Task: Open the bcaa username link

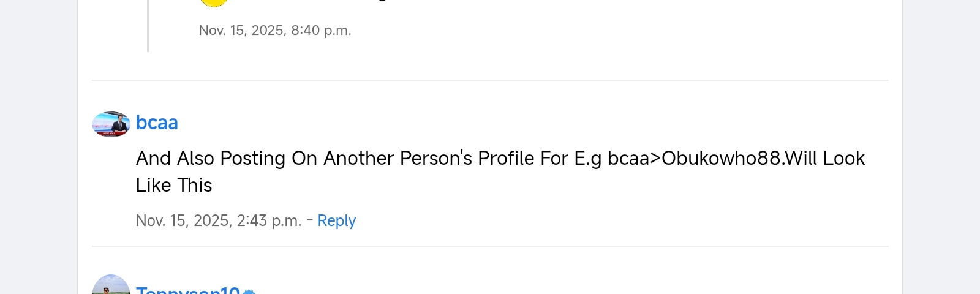Action: tap(157, 123)
